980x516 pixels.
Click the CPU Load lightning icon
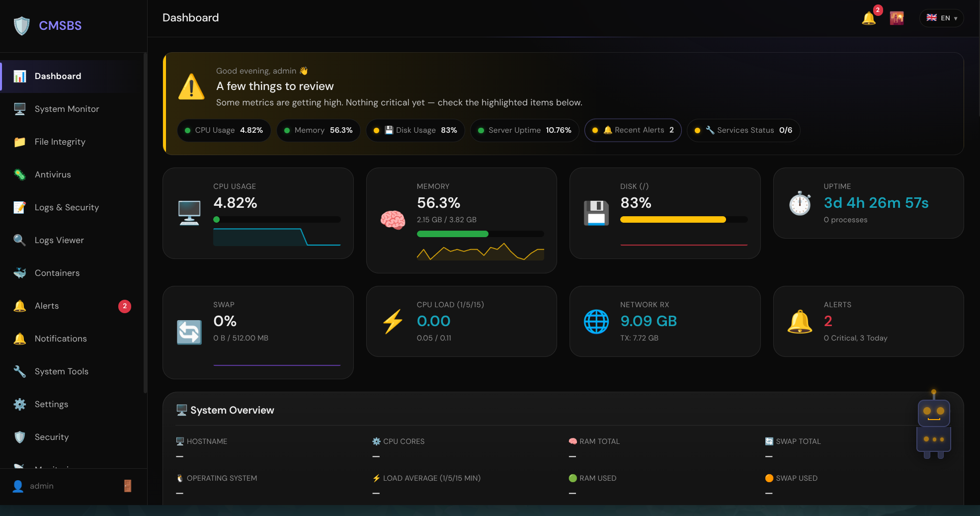pyautogui.click(x=393, y=321)
